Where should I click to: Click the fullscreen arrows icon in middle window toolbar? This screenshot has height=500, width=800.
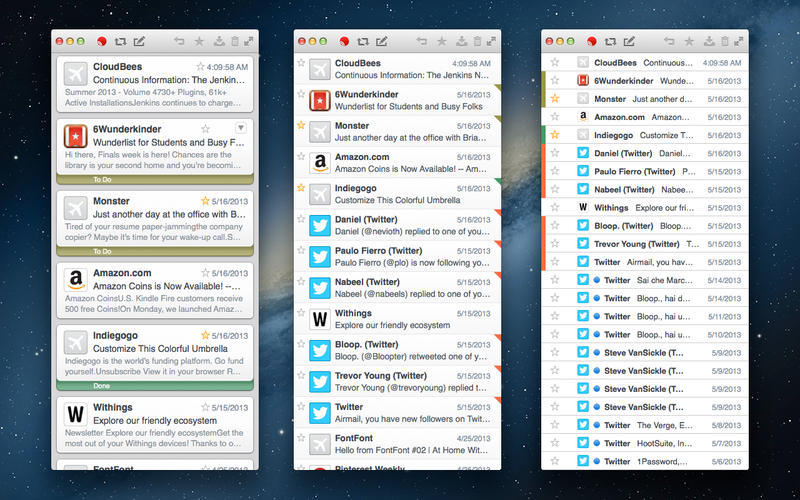click(x=492, y=41)
